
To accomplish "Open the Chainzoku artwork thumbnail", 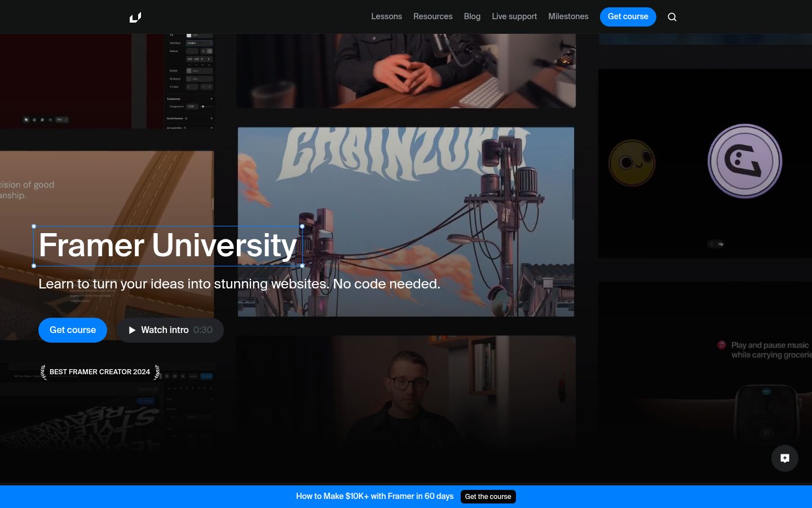I will 406,222.
